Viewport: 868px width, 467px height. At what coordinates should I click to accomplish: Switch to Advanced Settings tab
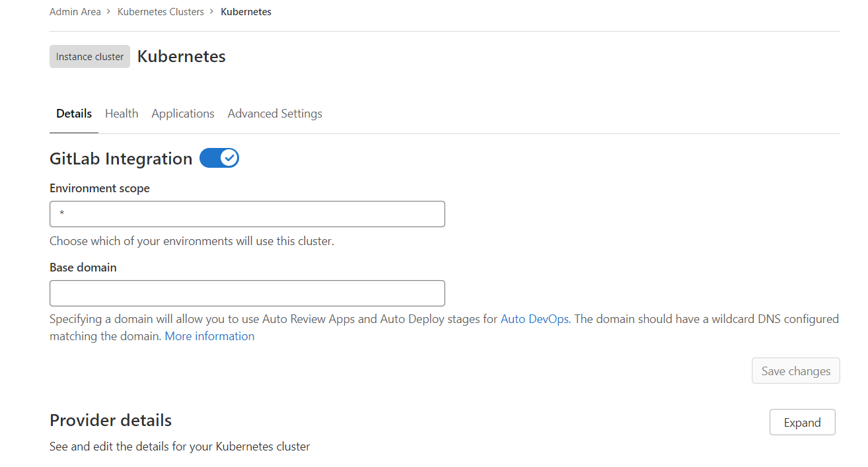point(275,114)
